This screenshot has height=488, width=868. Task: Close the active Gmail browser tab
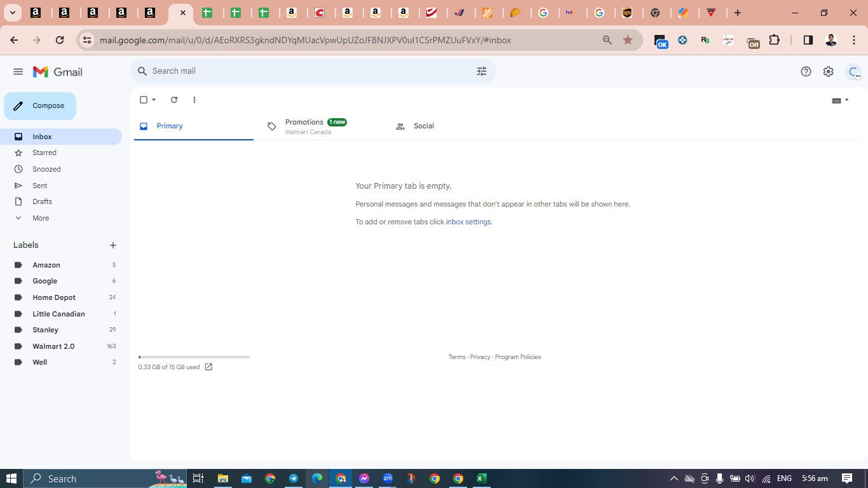click(x=183, y=13)
